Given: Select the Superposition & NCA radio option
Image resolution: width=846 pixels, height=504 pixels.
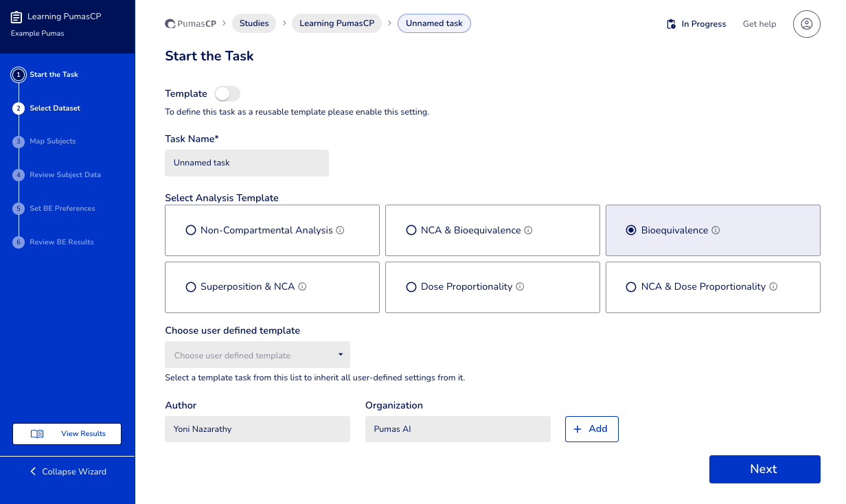Looking at the screenshot, I should (191, 287).
